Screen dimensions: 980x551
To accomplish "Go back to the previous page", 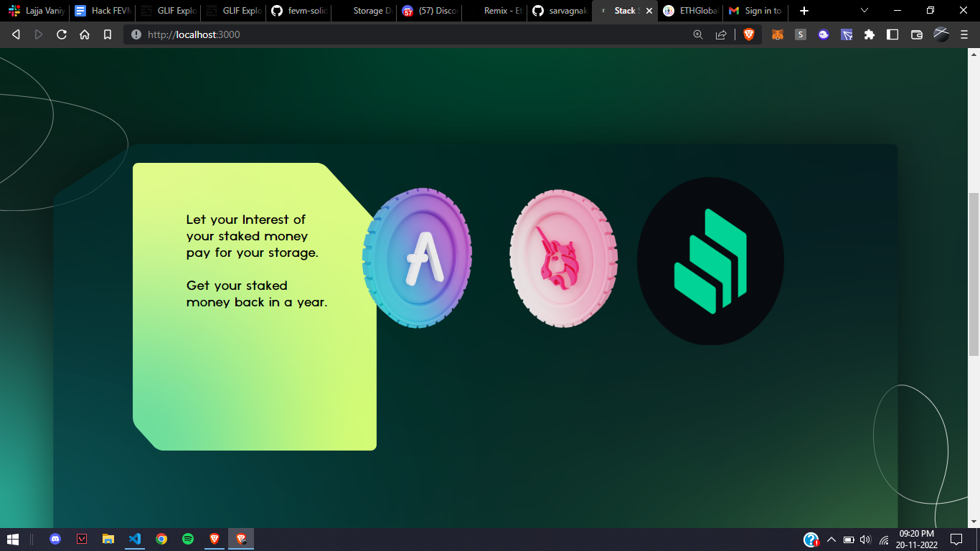I will pos(16,34).
